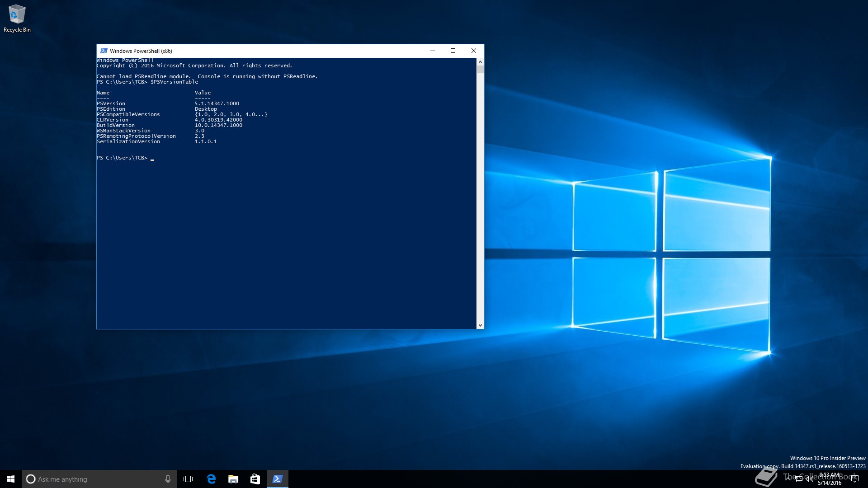
Task: Maximize the Windows PowerShell (x86) window
Action: point(453,51)
